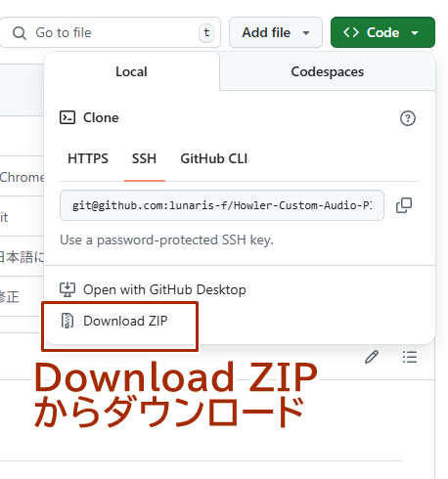
Task: Open the Clone help question mark icon
Action: pyautogui.click(x=408, y=118)
